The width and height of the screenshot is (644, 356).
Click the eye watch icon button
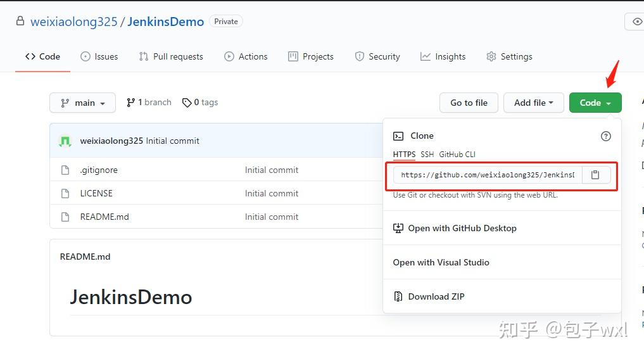pos(636,22)
